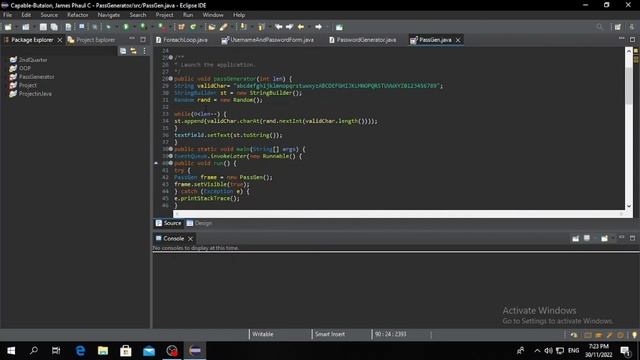Viewport: 640px width, 360px height.
Task: Run the program with green Run icon
Action: click(126, 27)
